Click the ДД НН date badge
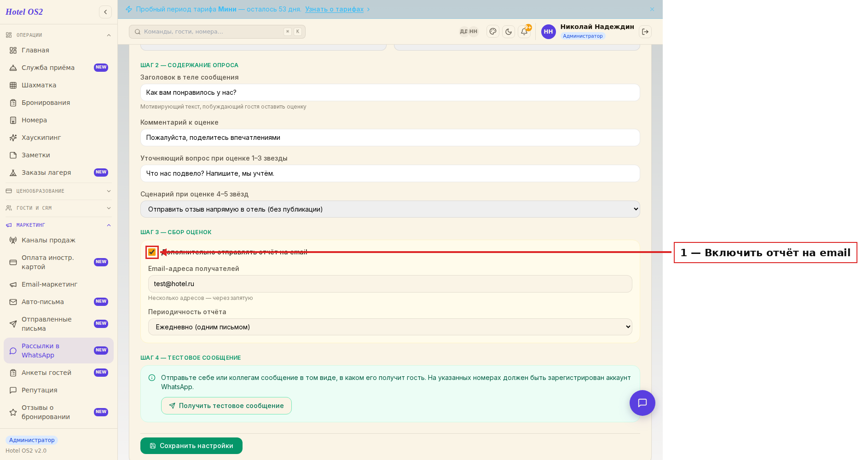 tap(469, 32)
